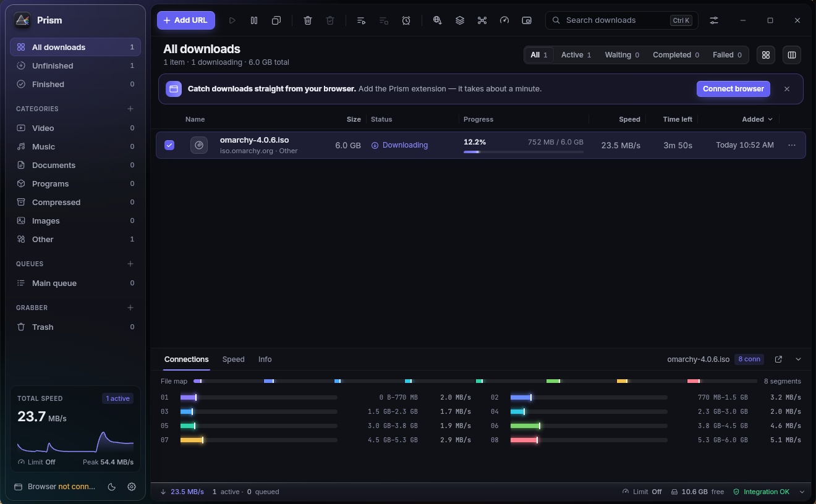Click the stacked layers icon in the toolbar
The height and width of the screenshot is (504, 816).
click(x=460, y=20)
